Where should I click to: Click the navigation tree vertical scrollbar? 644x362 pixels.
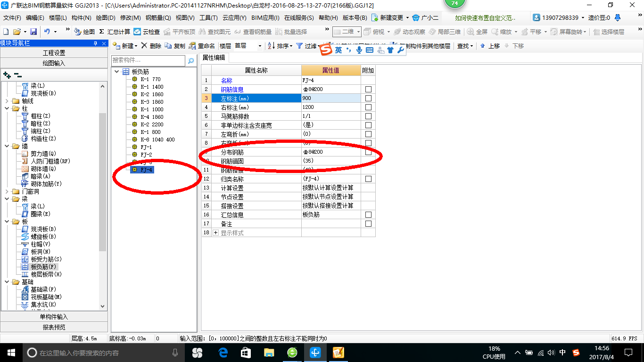click(103, 182)
